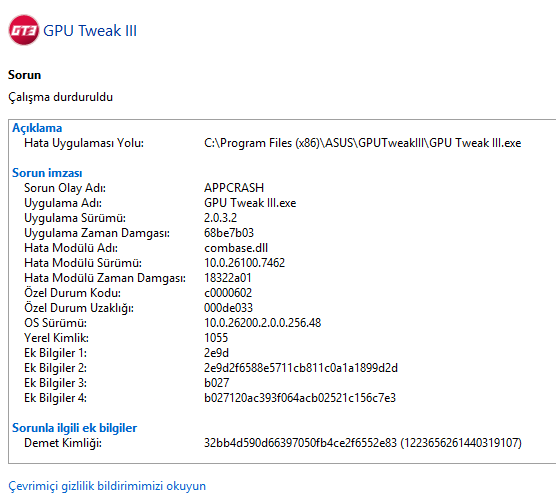Click the exception code c0000602
This screenshot has height=497, width=556.
pos(228,292)
